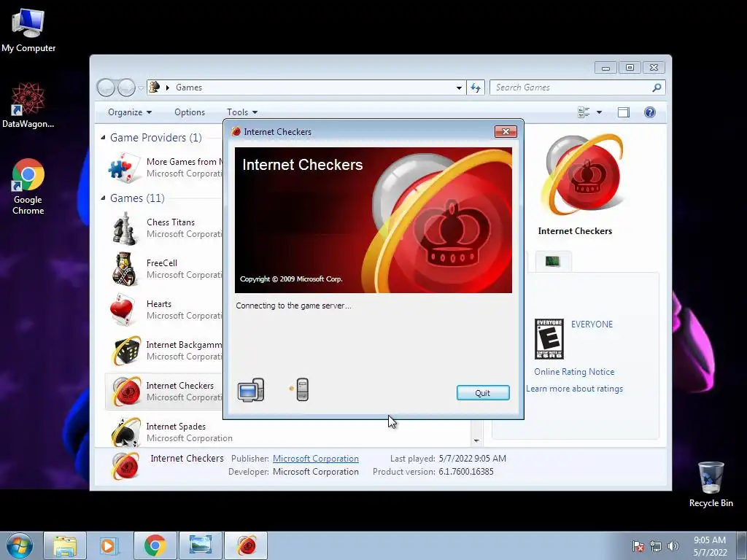
Task: Select the Internet Backgammon dice icon
Action: tap(125, 351)
